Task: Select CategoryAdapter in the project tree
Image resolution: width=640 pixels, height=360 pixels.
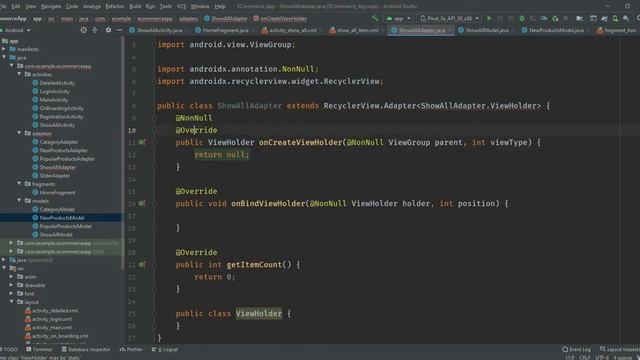Action: tap(59, 142)
